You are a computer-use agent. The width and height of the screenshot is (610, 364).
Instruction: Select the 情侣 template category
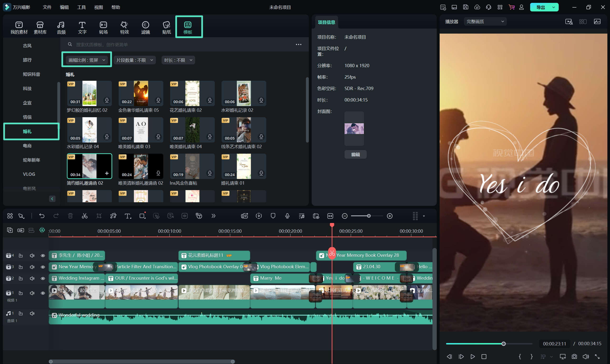click(x=27, y=117)
